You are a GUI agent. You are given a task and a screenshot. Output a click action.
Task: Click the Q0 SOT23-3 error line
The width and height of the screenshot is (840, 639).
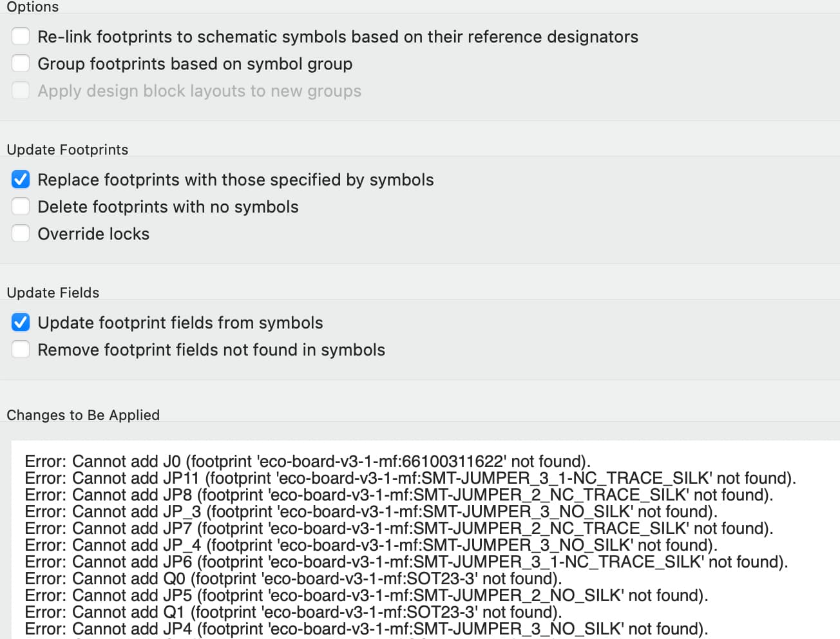[x=293, y=578]
